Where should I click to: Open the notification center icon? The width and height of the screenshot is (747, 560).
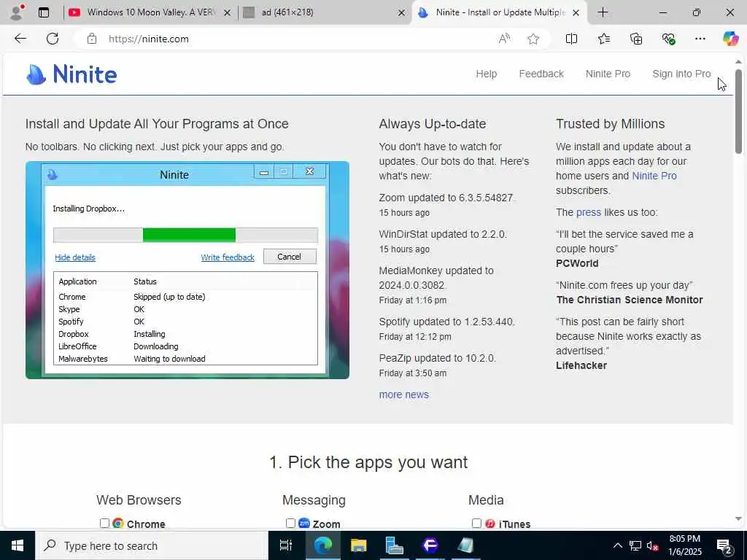point(724,546)
